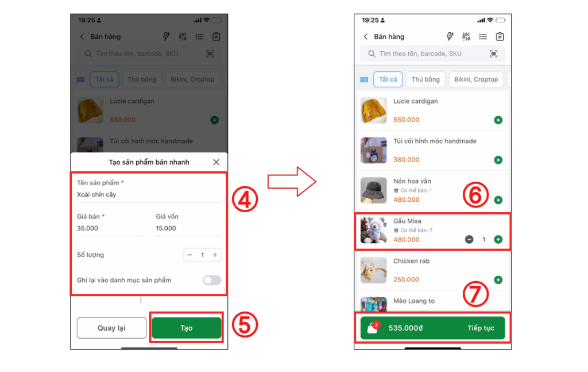This screenshot has height=372, width=588.
Task: Decrease Số lượng with the minus stepper
Action: (189, 255)
